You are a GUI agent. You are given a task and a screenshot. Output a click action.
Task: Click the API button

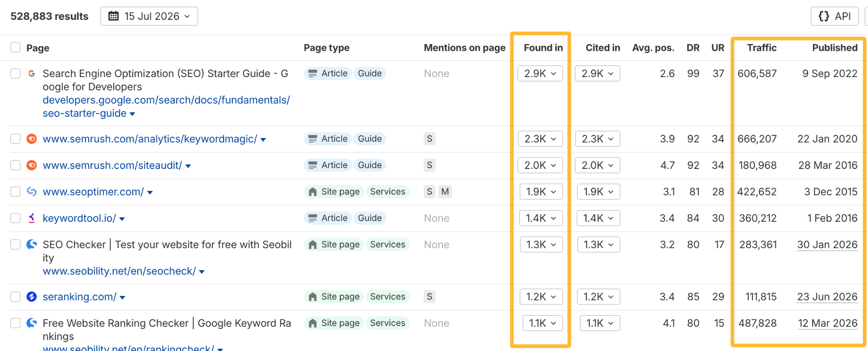[835, 16]
